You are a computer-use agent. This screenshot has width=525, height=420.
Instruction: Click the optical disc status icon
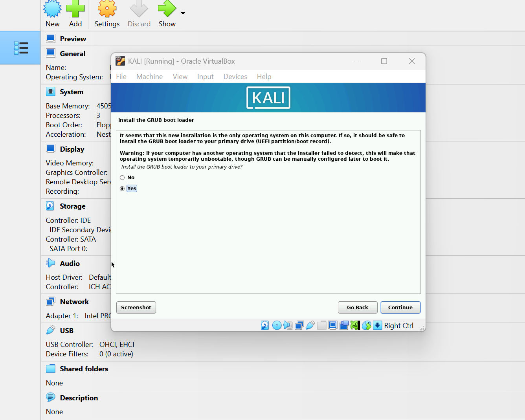coord(277,325)
